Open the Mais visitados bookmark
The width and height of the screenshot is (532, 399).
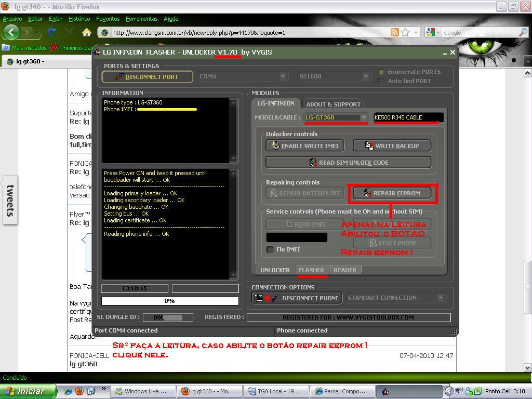click(24, 47)
